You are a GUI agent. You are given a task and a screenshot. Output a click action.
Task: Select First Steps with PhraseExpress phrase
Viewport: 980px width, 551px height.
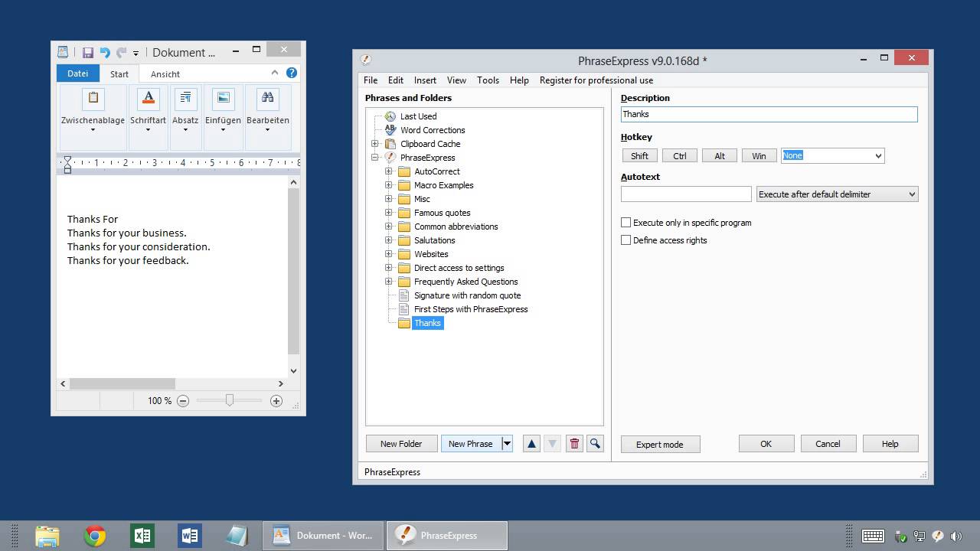tap(471, 309)
